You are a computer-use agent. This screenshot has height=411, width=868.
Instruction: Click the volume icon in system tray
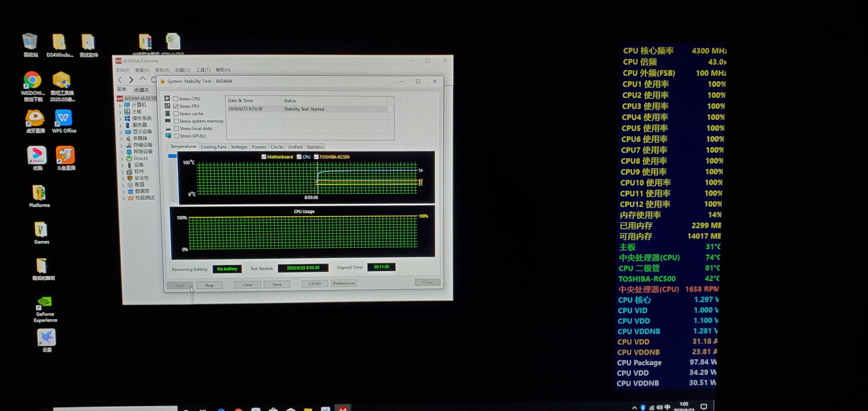pos(659,407)
